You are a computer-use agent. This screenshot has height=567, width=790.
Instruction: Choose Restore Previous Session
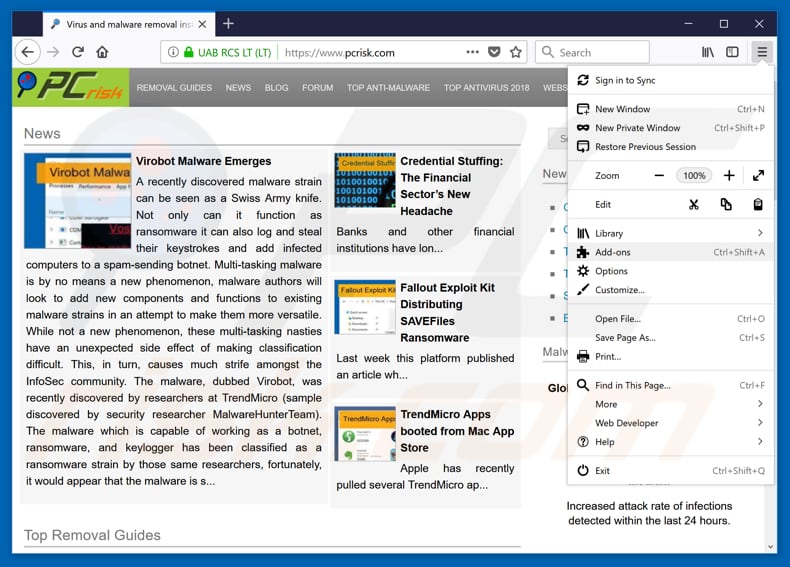tap(670, 147)
